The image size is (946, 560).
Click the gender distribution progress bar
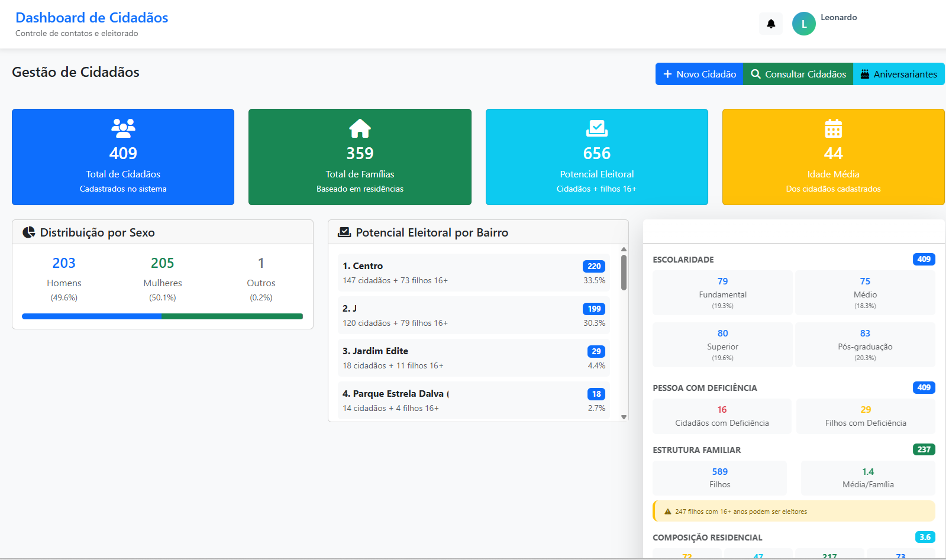click(x=162, y=316)
